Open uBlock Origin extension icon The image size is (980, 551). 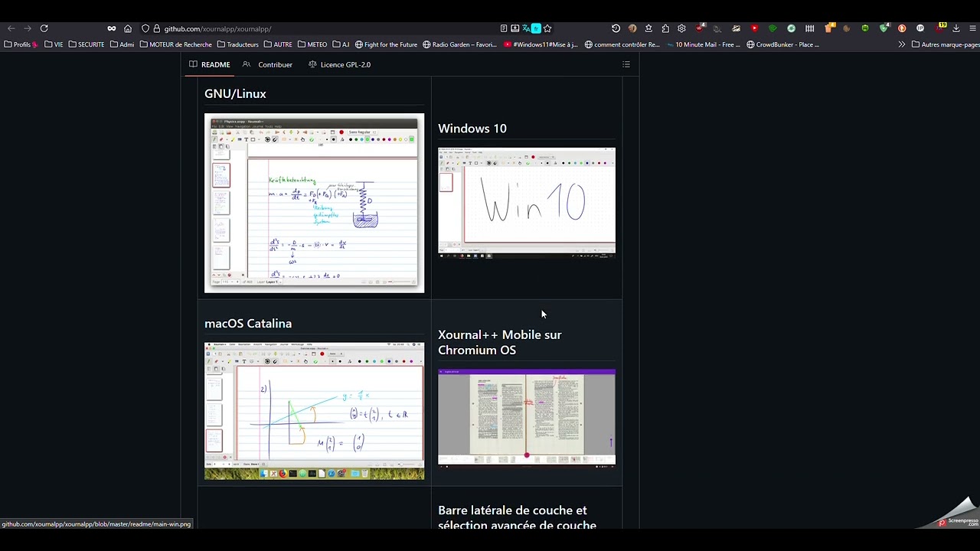(x=700, y=28)
